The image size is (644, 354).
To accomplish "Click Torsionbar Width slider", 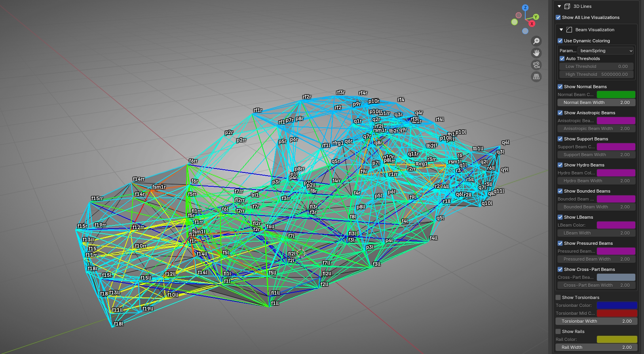I will [597, 321].
